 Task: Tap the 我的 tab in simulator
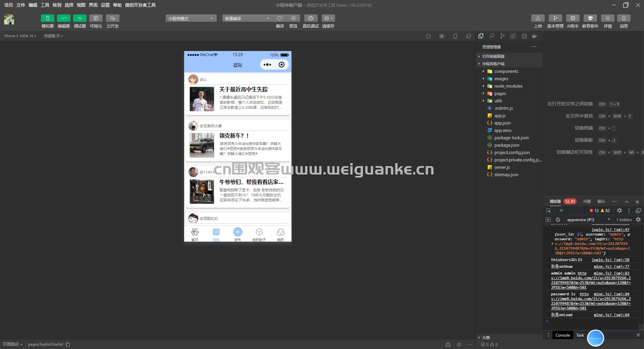pyautogui.click(x=280, y=234)
